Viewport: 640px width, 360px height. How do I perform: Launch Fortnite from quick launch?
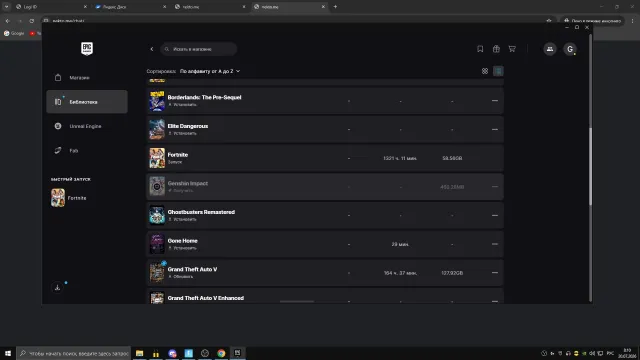coord(69,198)
